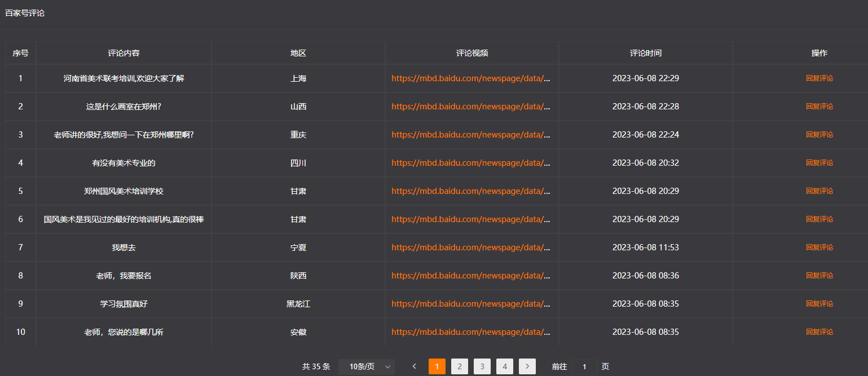
Task: Open video link for 我想去 comment
Action: click(x=471, y=247)
